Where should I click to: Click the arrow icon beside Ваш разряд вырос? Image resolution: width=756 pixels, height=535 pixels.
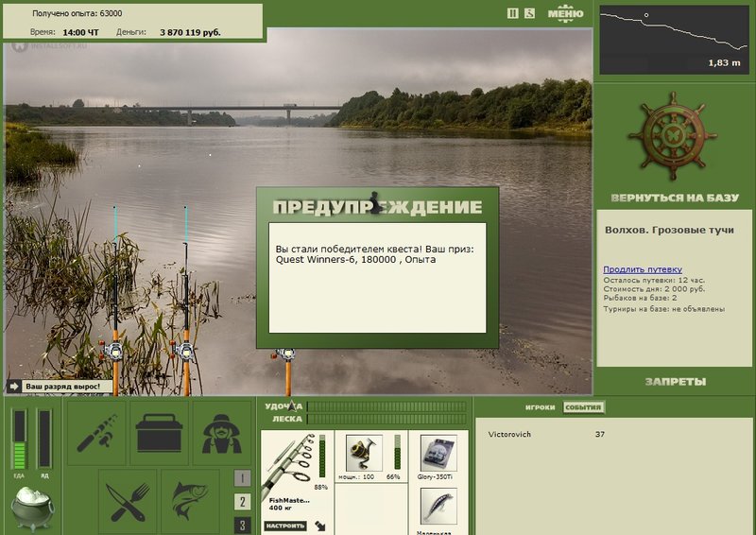click(13, 387)
